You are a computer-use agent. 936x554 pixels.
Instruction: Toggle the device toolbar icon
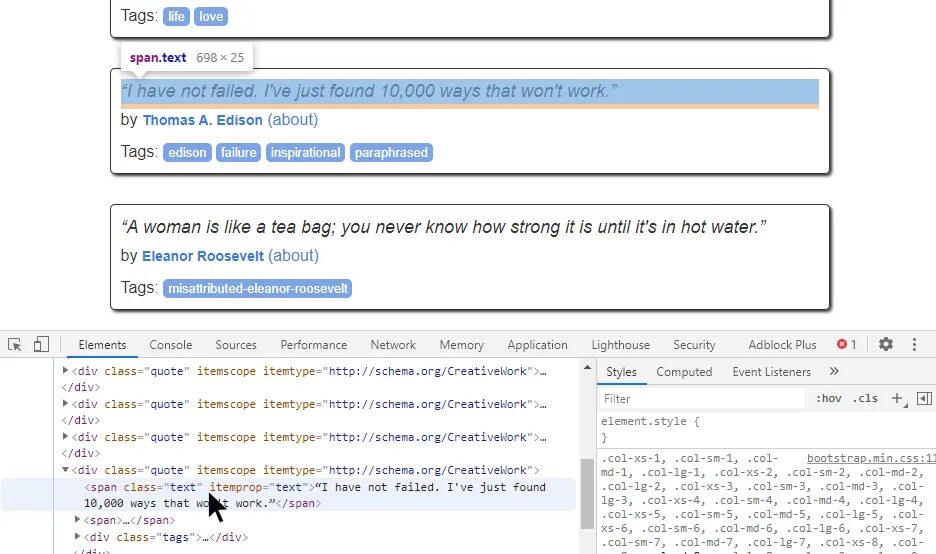pyautogui.click(x=41, y=344)
